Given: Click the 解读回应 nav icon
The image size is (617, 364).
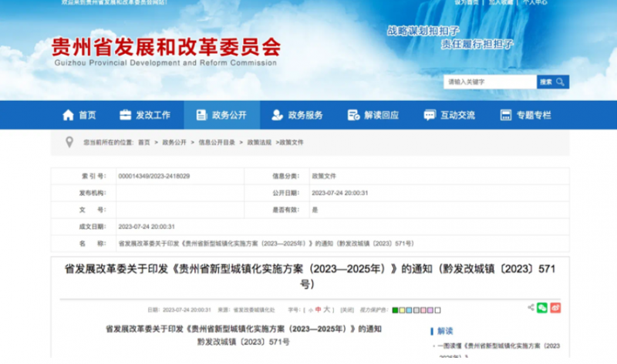Looking at the screenshot, I should click(353, 115).
